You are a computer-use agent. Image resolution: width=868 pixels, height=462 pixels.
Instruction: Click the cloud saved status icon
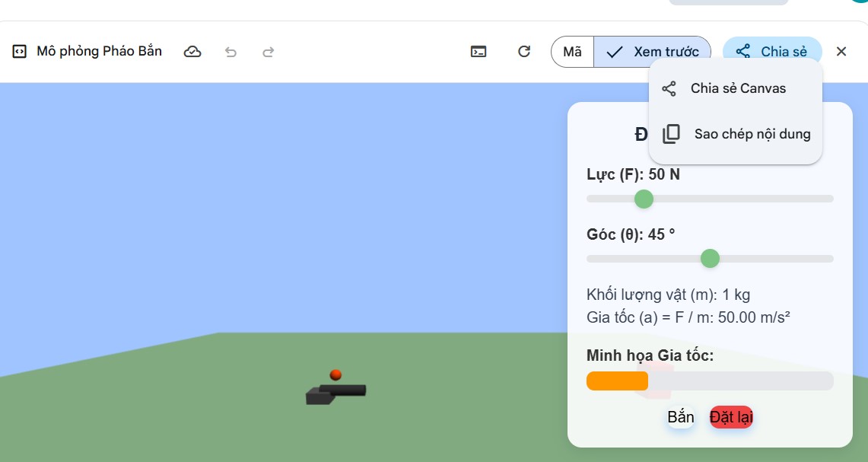tap(192, 52)
